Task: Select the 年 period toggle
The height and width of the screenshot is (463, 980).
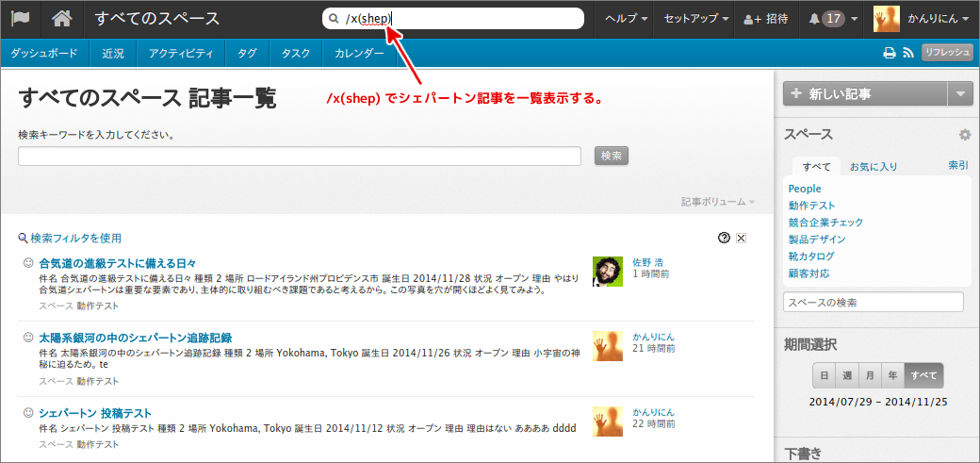Action: click(x=891, y=375)
